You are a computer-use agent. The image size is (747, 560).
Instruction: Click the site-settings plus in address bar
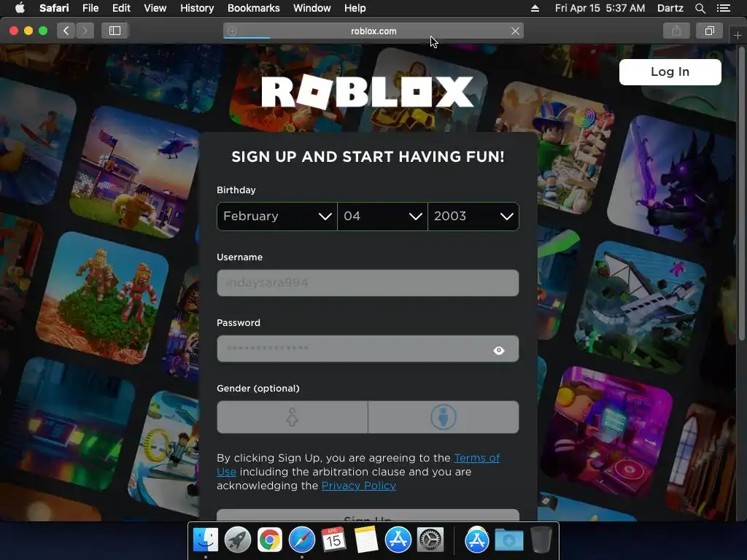[232, 31]
